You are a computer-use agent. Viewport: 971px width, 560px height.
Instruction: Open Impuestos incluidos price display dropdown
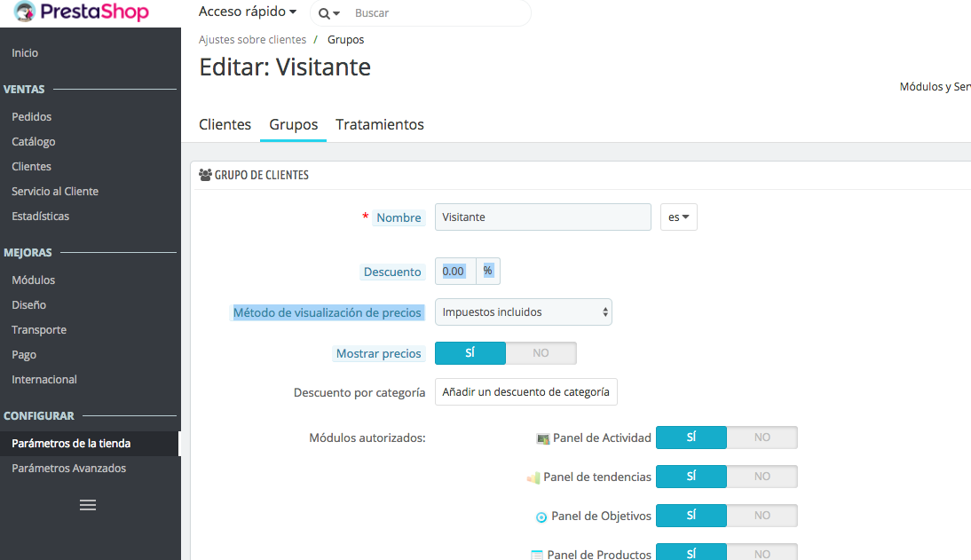click(524, 312)
